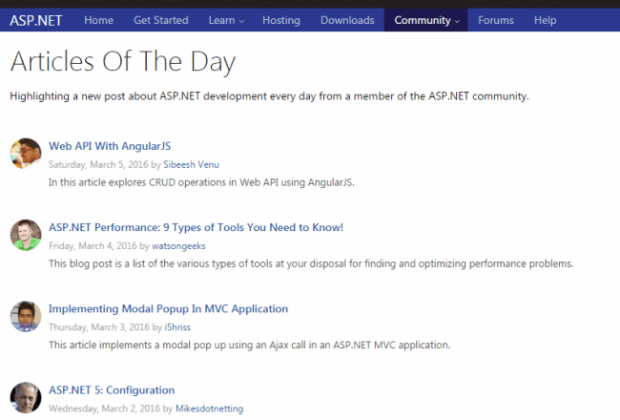Click the Highlighting a new post subtitle text

269,96
